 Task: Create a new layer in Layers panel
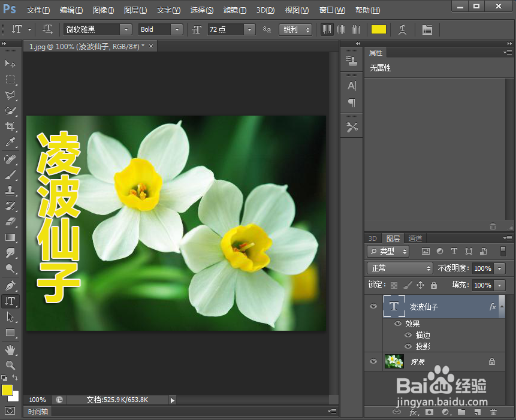click(x=478, y=412)
